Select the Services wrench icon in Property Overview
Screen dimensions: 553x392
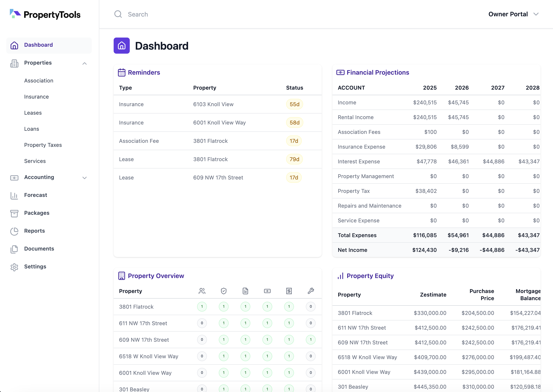point(311,291)
